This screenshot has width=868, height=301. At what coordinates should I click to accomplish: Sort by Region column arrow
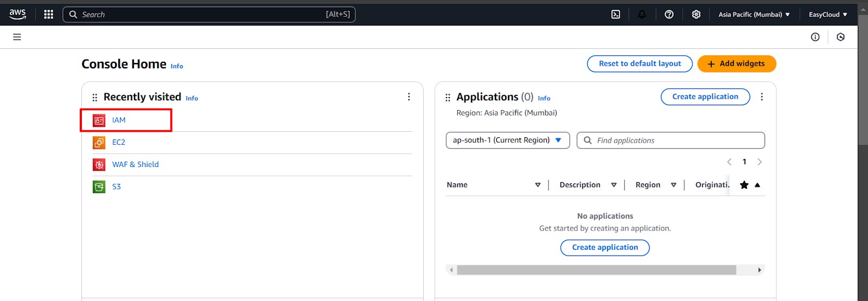point(673,185)
